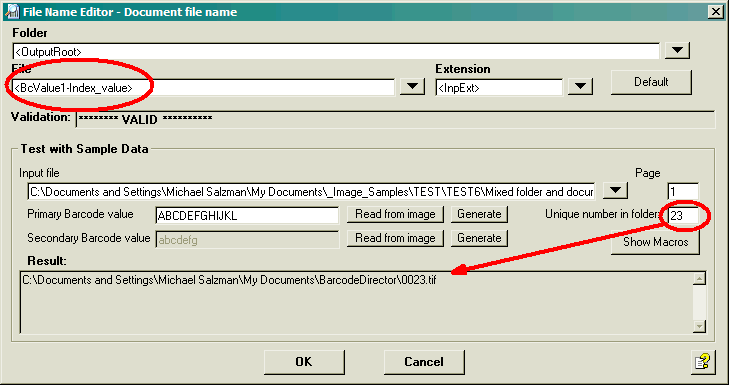
Task: Click the Show Macros button
Action: (x=655, y=242)
